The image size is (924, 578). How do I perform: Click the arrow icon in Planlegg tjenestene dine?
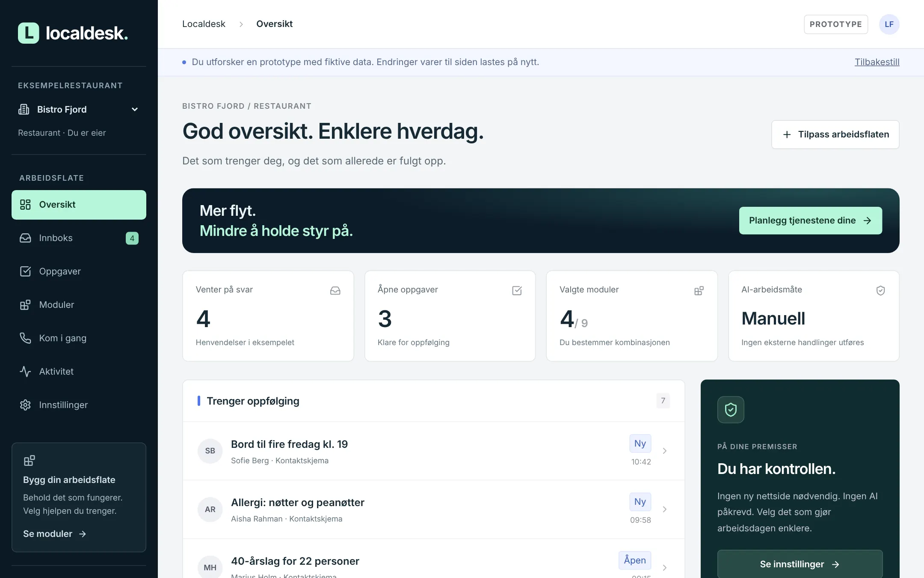[867, 220]
